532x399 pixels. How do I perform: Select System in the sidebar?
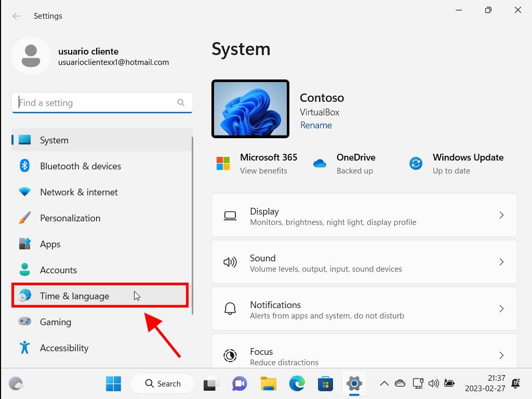(54, 140)
